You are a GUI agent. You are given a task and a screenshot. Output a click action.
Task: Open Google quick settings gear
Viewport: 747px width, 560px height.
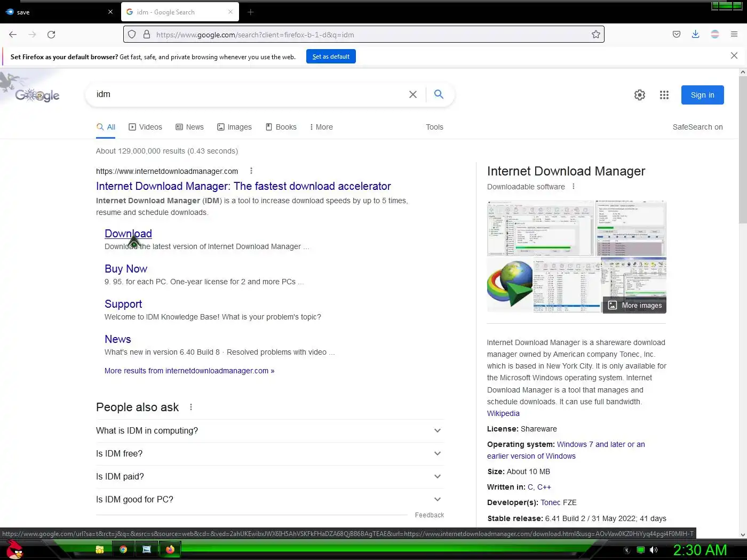pyautogui.click(x=640, y=95)
